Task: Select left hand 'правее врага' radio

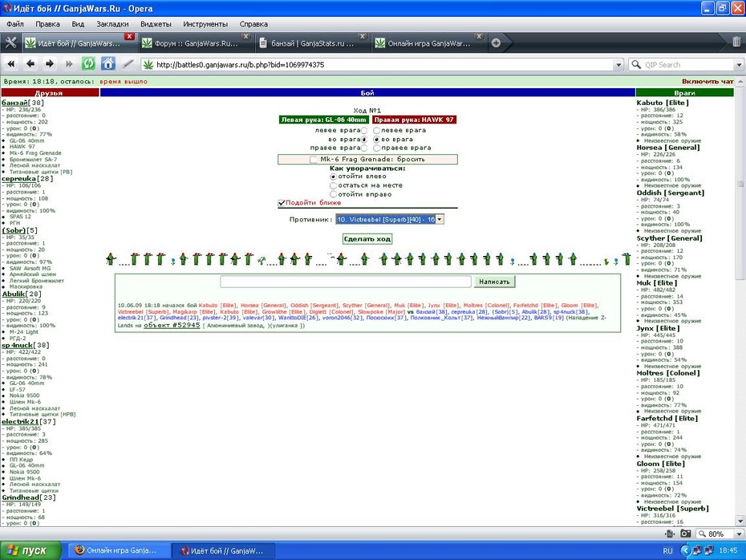Action: point(364,148)
